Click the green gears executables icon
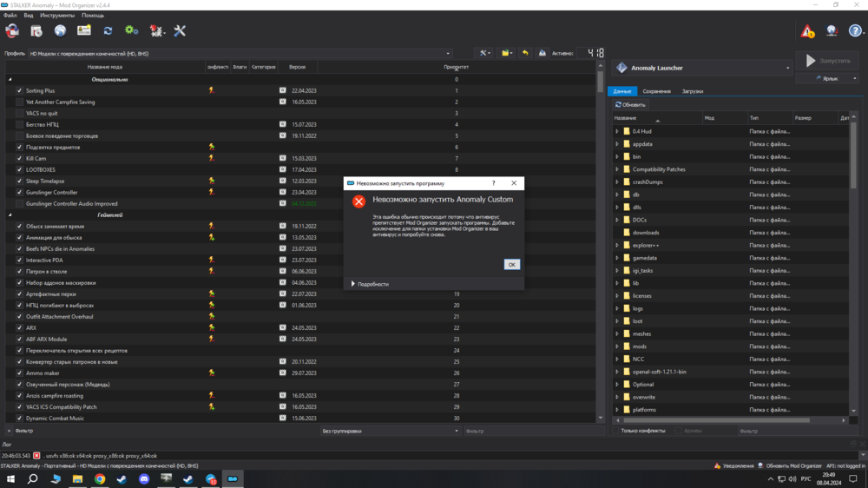This screenshot has height=488, width=868. click(131, 31)
